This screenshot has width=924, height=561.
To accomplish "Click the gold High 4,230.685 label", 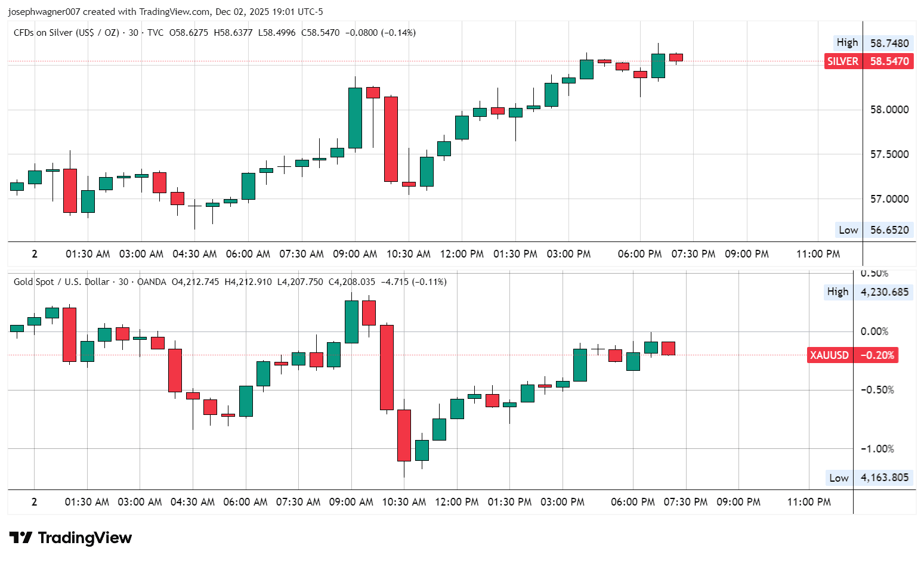I will point(869,292).
